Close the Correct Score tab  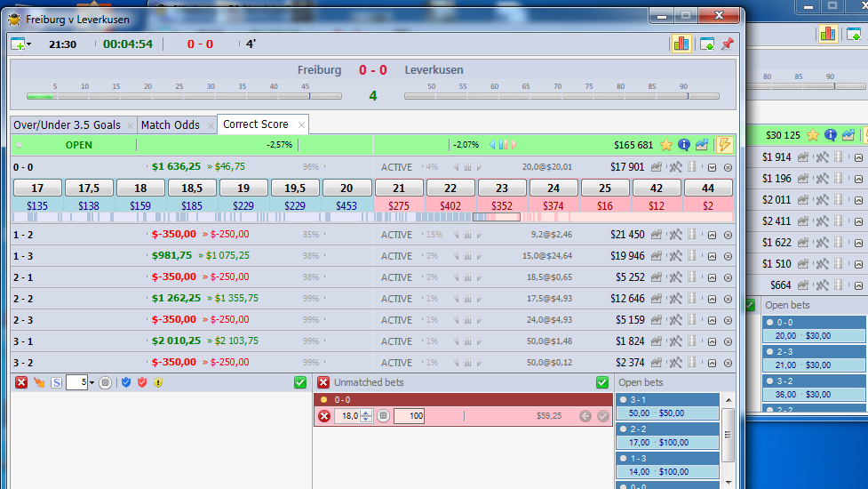[301, 125]
